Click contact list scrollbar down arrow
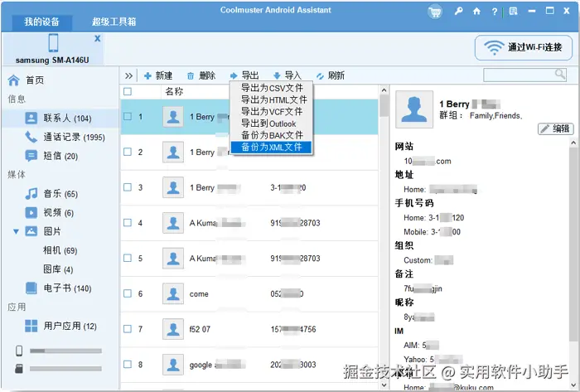Image resolution: width=580 pixels, height=392 pixels. click(x=384, y=385)
